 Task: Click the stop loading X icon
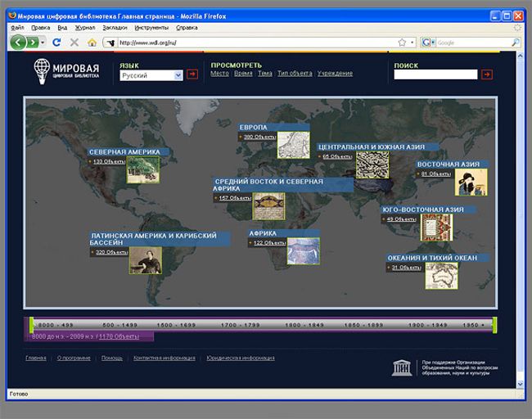[x=74, y=43]
